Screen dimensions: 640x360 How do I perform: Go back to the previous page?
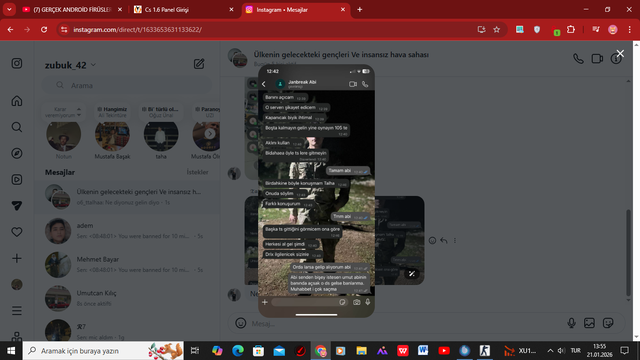10,29
